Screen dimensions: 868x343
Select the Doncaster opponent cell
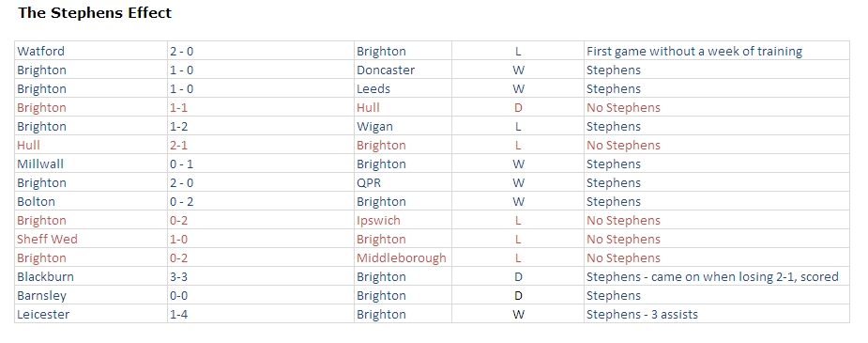403,70
